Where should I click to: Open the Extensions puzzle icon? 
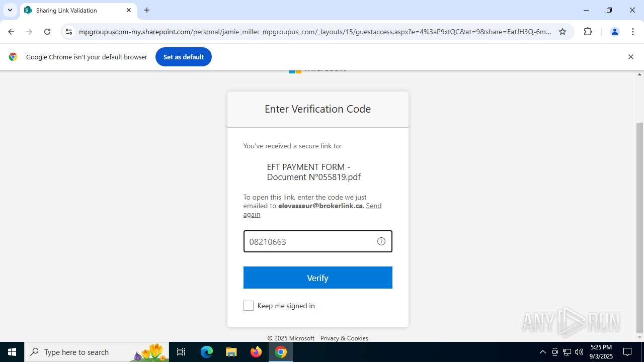point(588,32)
